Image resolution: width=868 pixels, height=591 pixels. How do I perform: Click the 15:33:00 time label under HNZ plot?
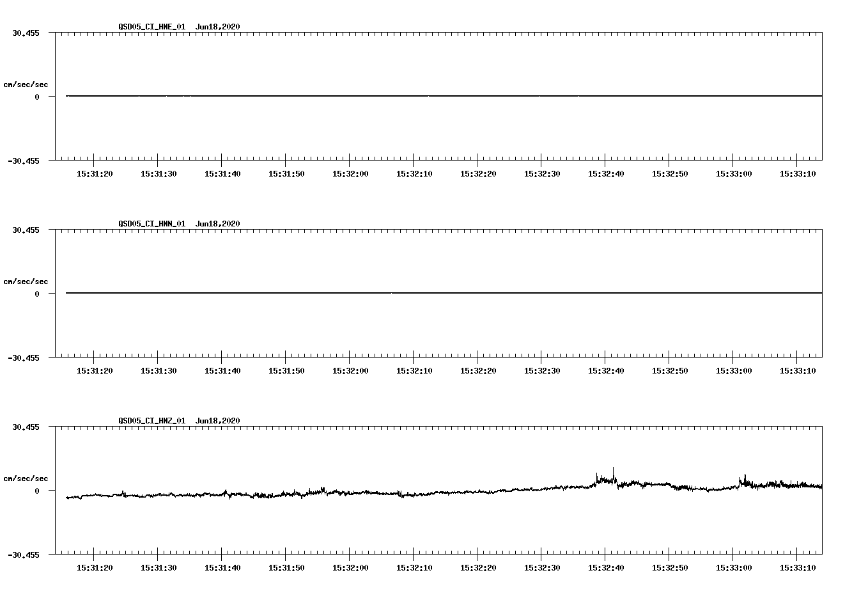(x=734, y=567)
